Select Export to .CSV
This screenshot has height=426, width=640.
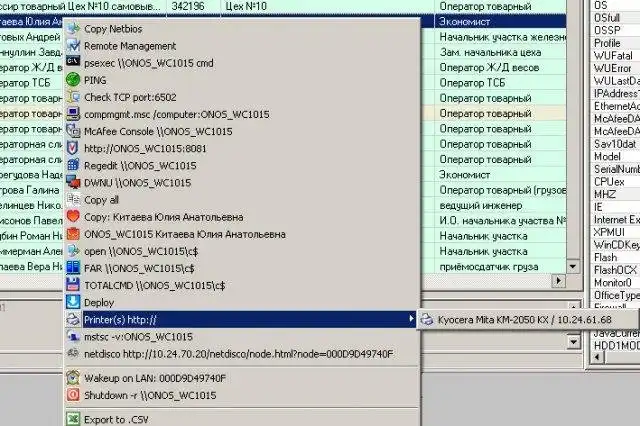point(242,419)
